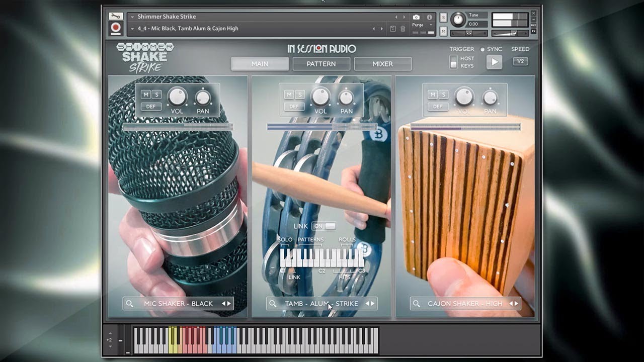Mute the instrument with header M button
Screen dimensions: 644x362
[443, 31]
